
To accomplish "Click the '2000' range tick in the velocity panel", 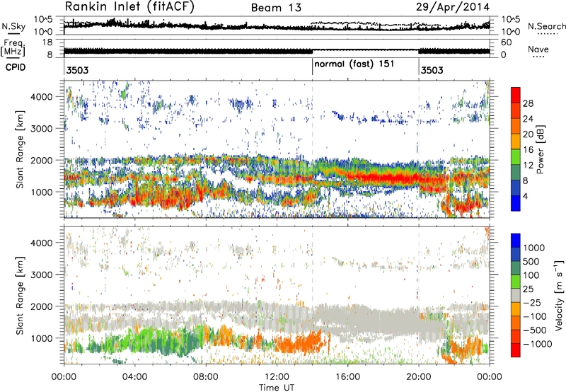I will coord(42,306).
